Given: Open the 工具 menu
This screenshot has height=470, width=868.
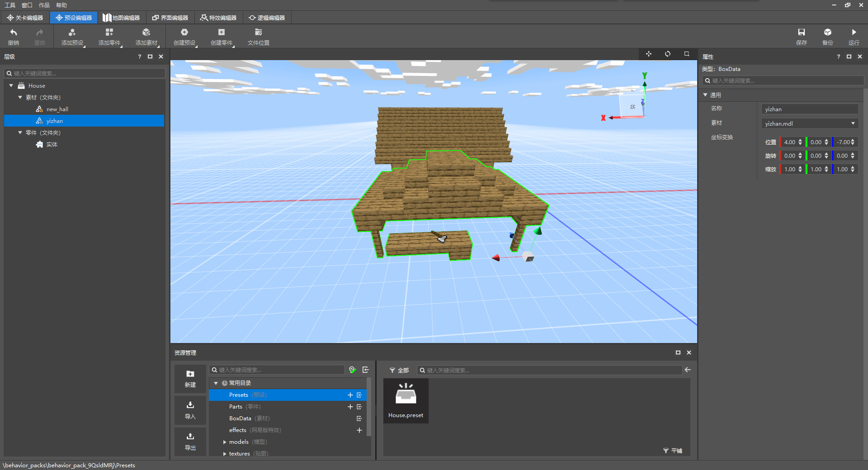Looking at the screenshot, I should (x=10, y=5).
